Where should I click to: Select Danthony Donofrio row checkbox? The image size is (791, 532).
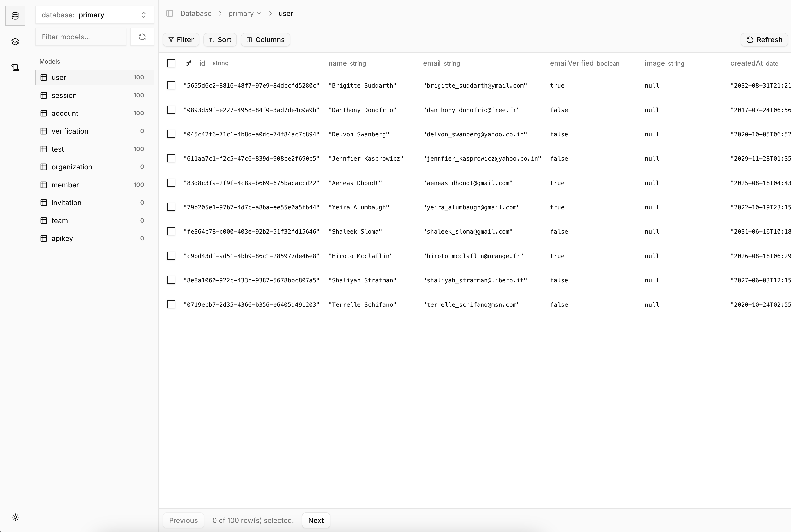point(171,110)
